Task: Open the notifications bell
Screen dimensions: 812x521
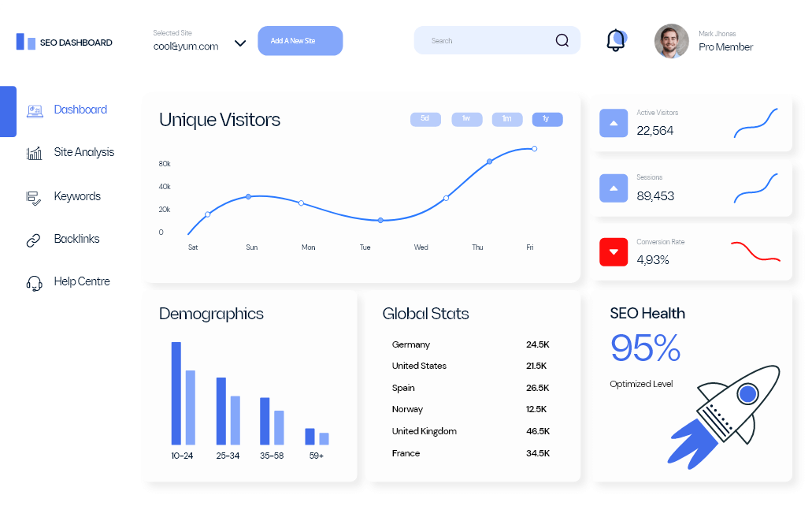Action: pyautogui.click(x=616, y=40)
